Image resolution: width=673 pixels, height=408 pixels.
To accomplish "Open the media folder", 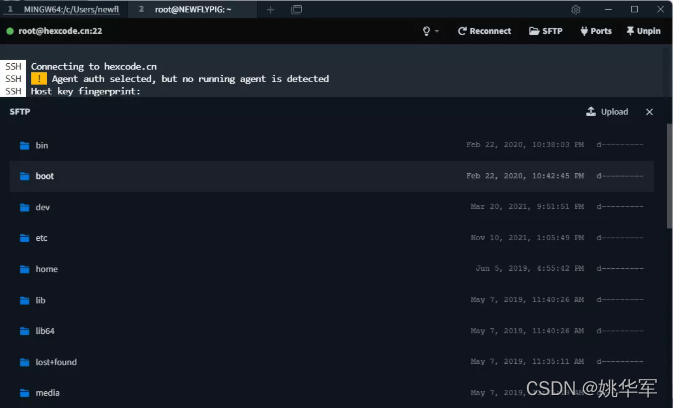I will click(x=331, y=393).
